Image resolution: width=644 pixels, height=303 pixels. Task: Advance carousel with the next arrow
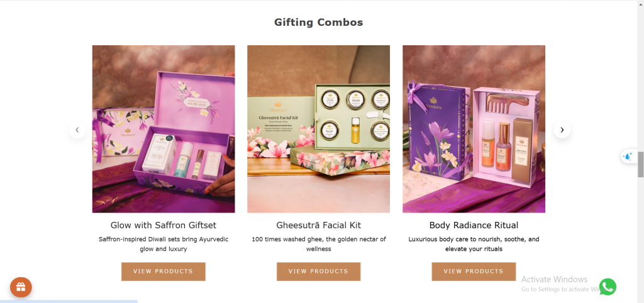(562, 129)
